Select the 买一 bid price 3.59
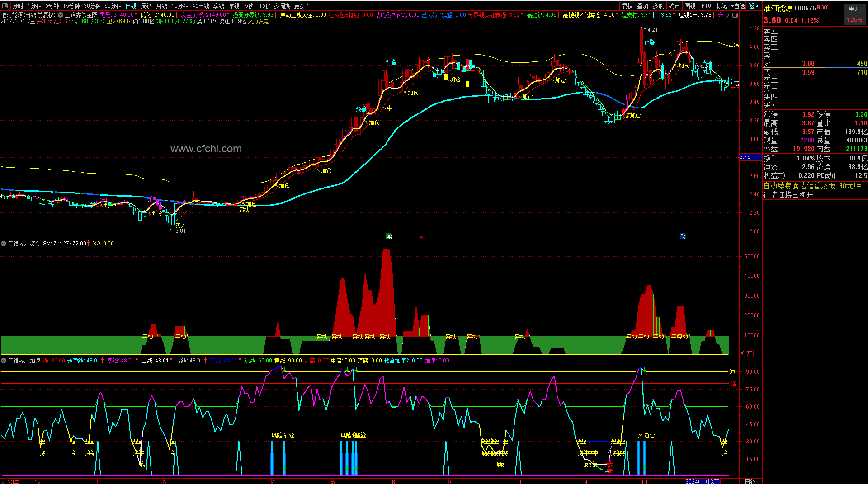868x484 pixels. (x=808, y=72)
